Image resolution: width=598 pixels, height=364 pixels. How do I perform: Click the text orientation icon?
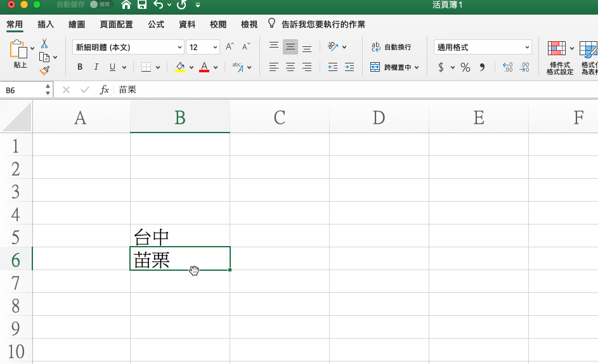[332, 46]
